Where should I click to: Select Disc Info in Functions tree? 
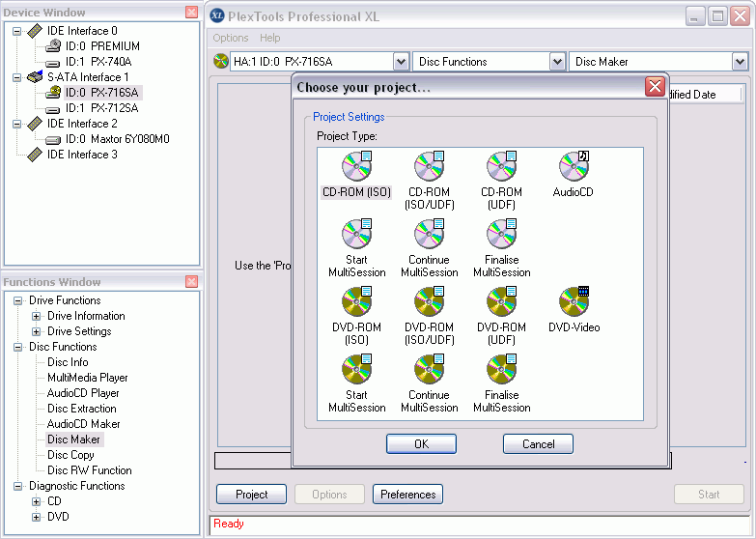68,362
